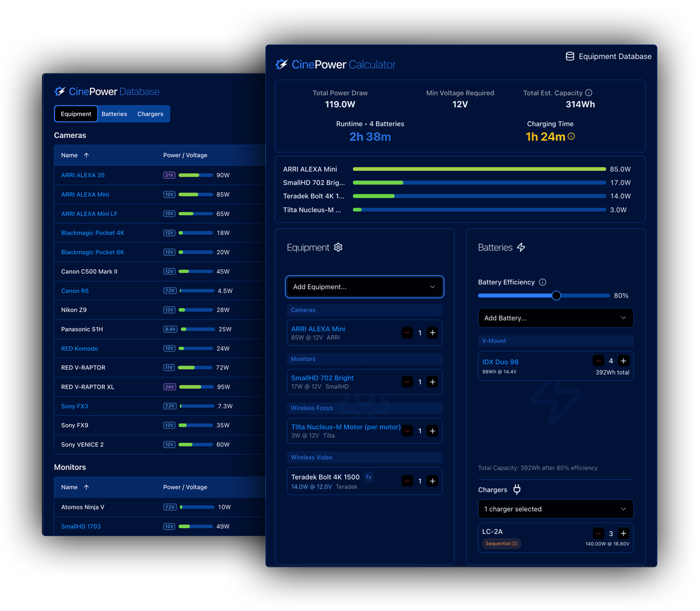Image resolution: width=700 pixels, height=611 pixels.
Task: Increase SmallHD 702 Bright quantity
Action: pyautogui.click(x=433, y=382)
